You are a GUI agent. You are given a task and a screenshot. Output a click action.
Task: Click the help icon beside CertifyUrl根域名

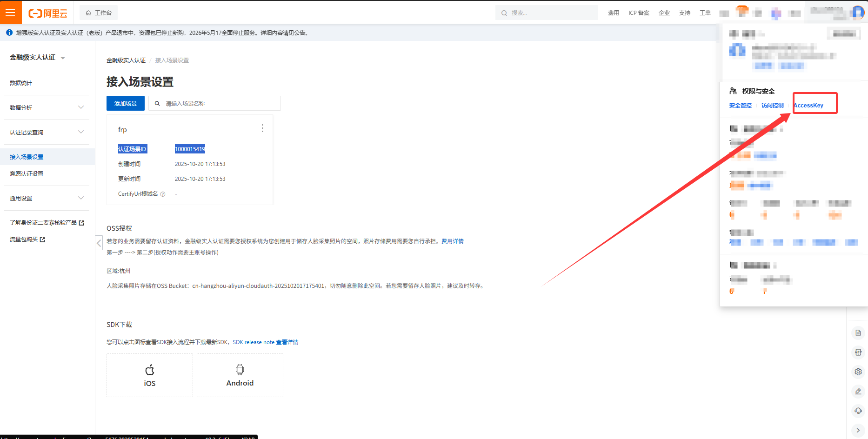[163, 194]
